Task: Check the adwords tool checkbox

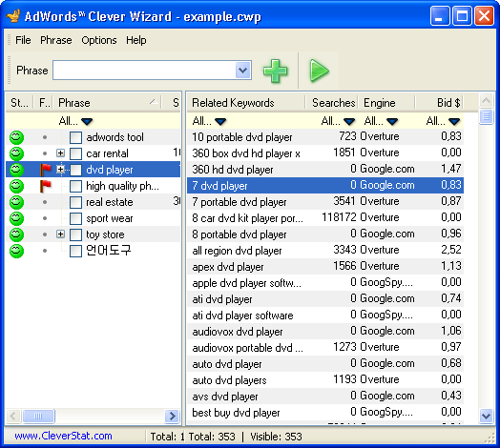Action: [75, 137]
